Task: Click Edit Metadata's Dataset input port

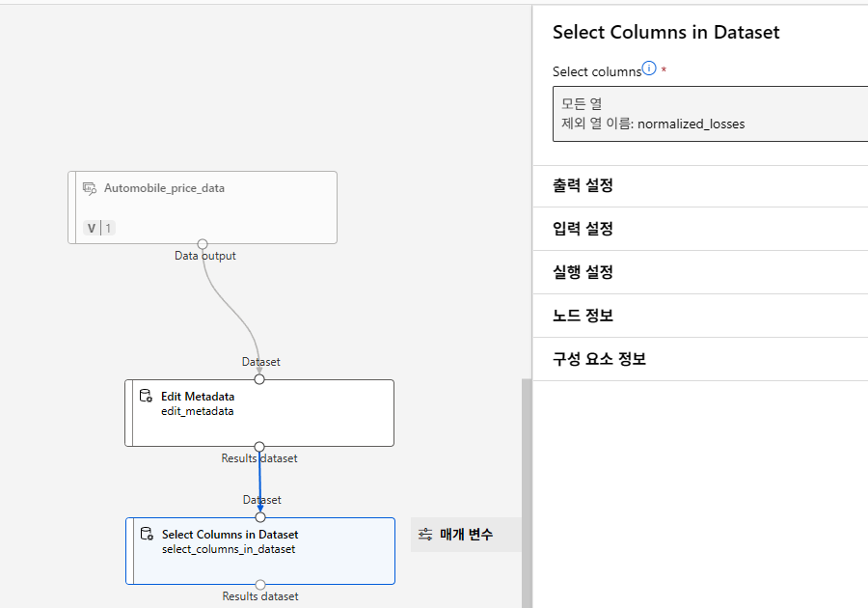Action: pyautogui.click(x=259, y=379)
